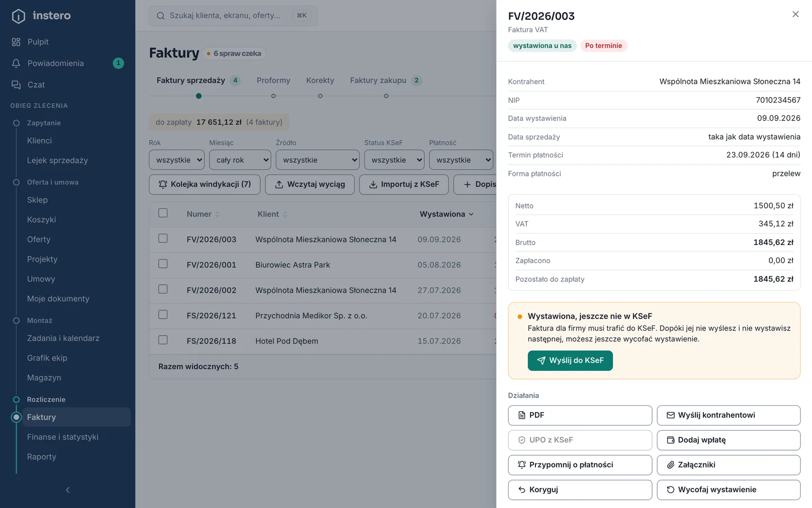Tick the checkbox for FV/2026/003
Image resolution: width=812 pixels, height=508 pixels.
(163, 239)
